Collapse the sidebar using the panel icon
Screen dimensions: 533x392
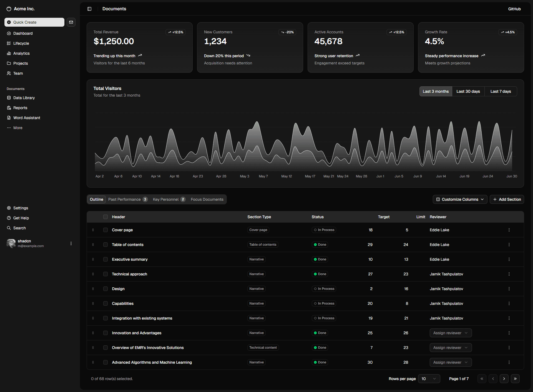tap(89, 9)
